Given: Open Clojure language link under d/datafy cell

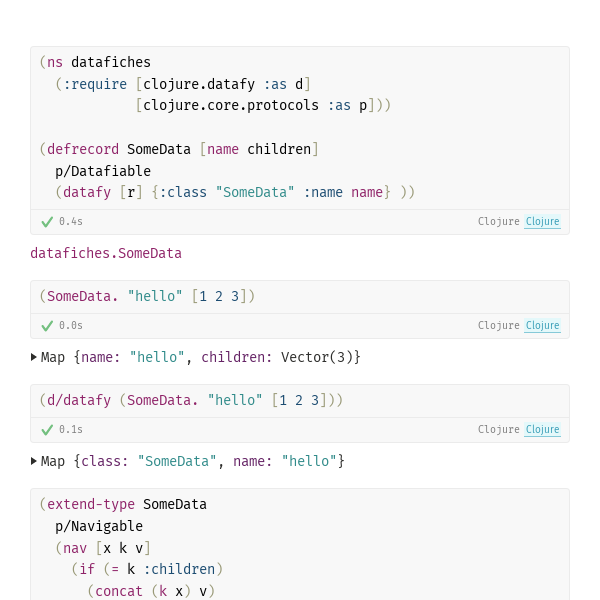Looking at the screenshot, I should point(542,430).
